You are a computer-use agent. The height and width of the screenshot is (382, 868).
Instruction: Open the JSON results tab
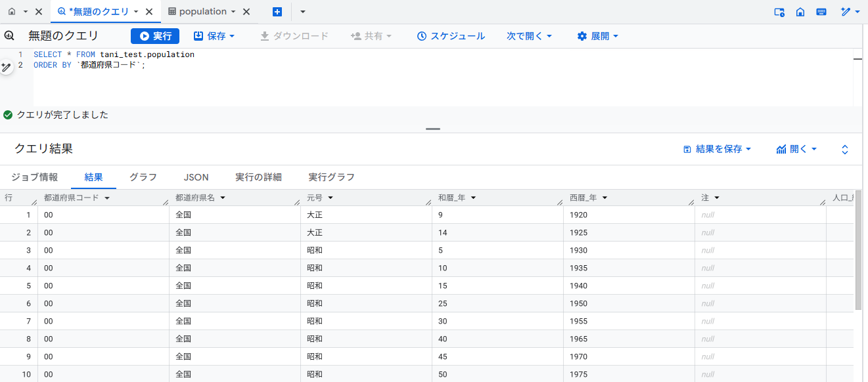(196, 177)
